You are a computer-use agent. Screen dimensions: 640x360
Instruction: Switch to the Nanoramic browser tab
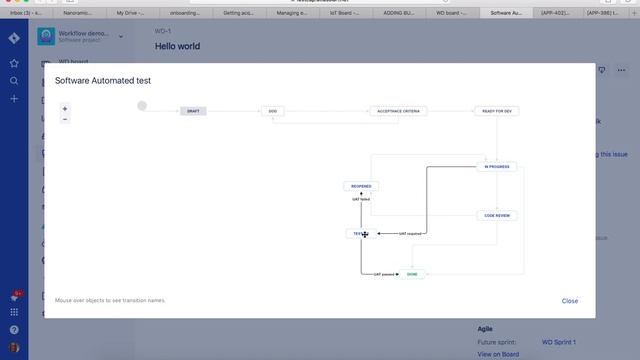[x=78, y=13]
